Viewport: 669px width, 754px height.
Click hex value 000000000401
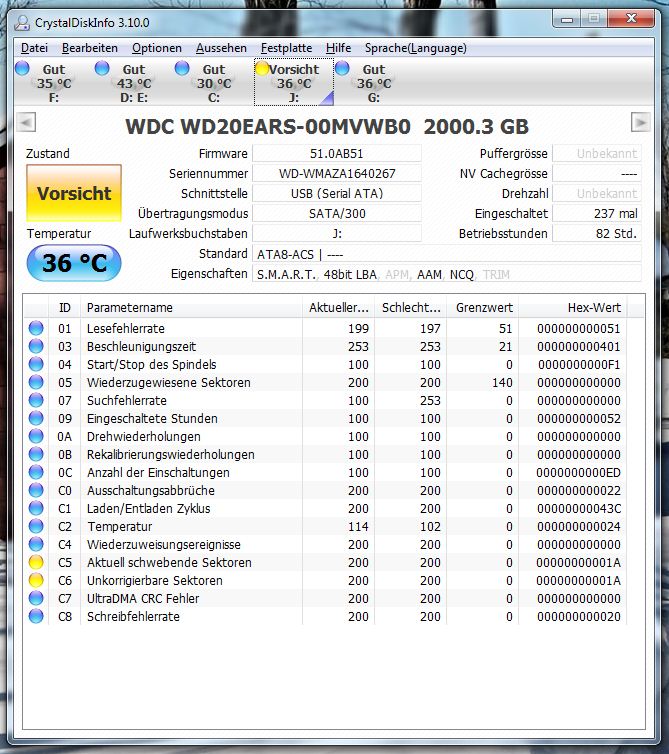[x=579, y=347]
